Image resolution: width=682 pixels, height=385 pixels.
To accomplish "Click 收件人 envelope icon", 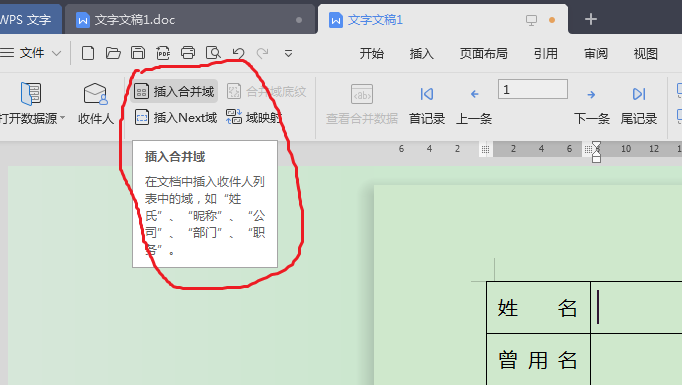I will tap(95, 94).
